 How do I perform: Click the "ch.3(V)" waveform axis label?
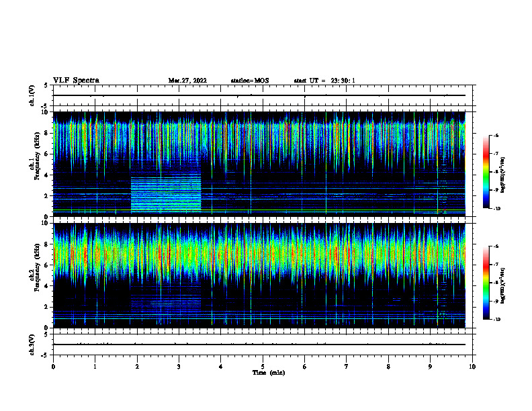click(x=32, y=345)
